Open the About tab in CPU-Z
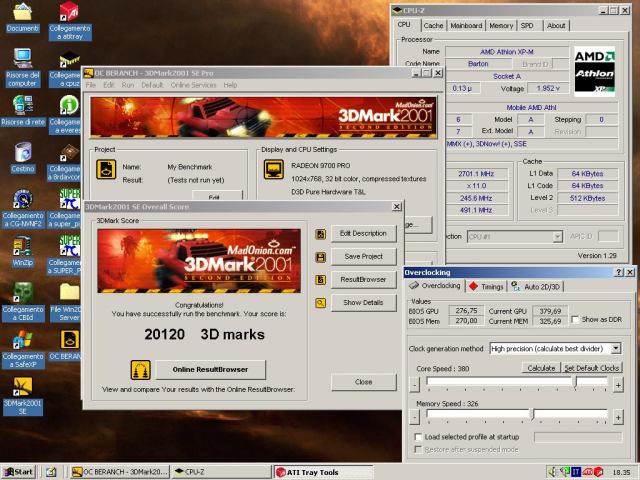The height and width of the screenshot is (480, 640). coord(556,26)
